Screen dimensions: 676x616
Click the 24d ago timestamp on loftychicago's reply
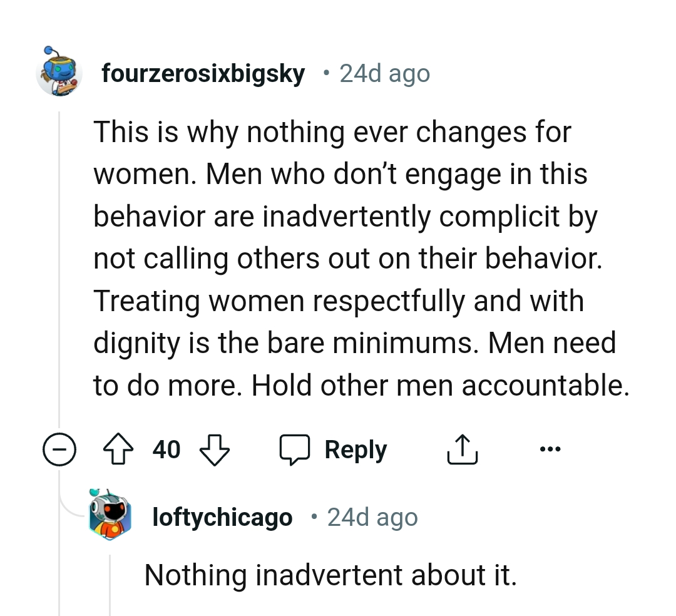coord(372,516)
